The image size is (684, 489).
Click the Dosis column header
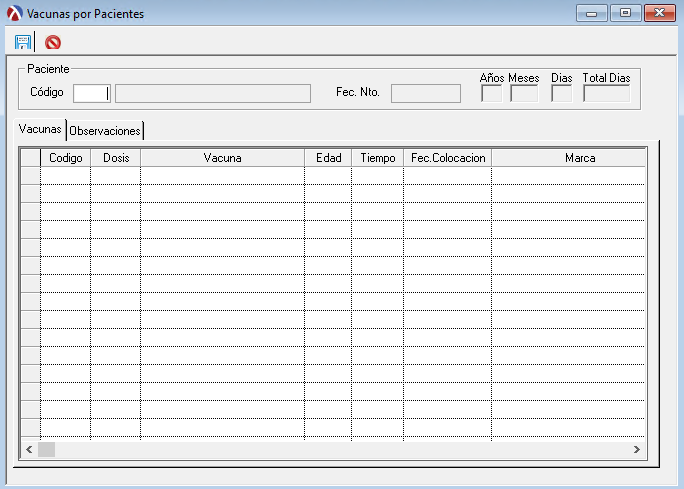click(x=116, y=158)
